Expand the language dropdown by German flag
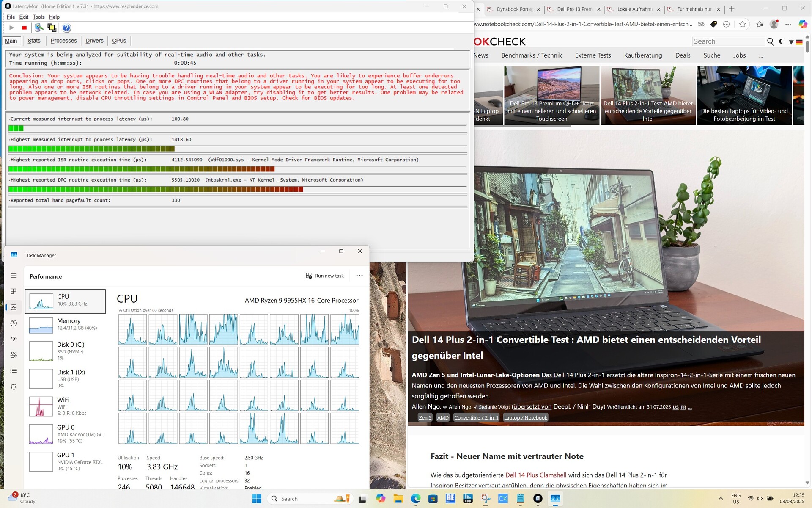Image resolution: width=812 pixels, height=508 pixels. (x=791, y=42)
